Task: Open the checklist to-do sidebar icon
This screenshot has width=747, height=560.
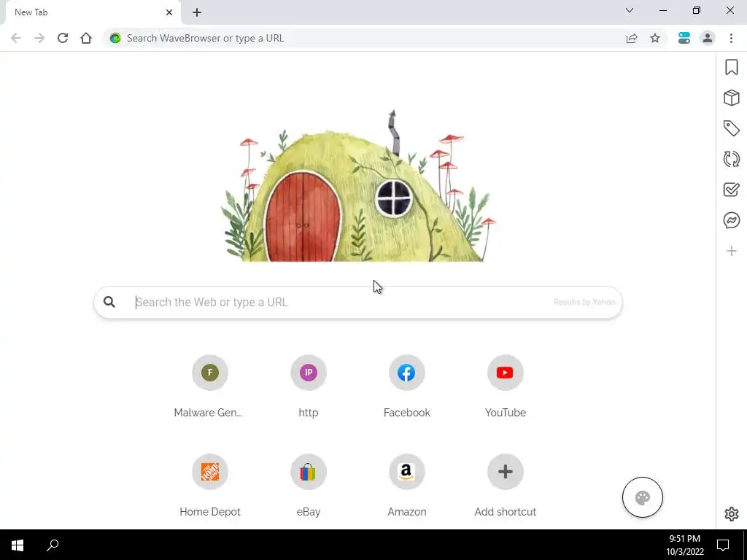Action: pyautogui.click(x=731, y=189)
